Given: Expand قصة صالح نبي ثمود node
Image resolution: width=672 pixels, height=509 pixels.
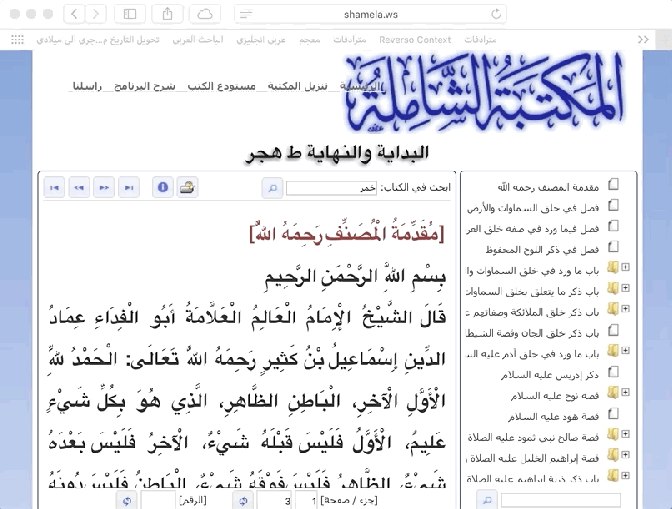Looking at the screenshot, I should click(x=625, y=435).
